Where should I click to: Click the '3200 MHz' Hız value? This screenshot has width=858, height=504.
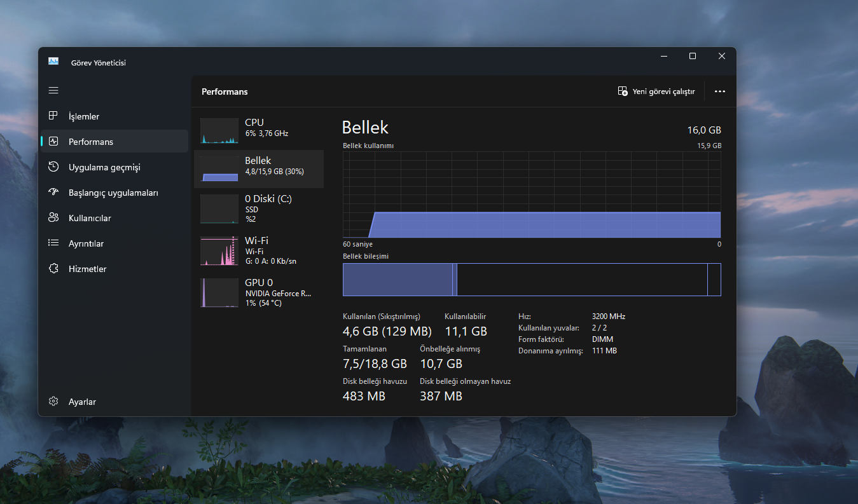click(x=609, y=317)
